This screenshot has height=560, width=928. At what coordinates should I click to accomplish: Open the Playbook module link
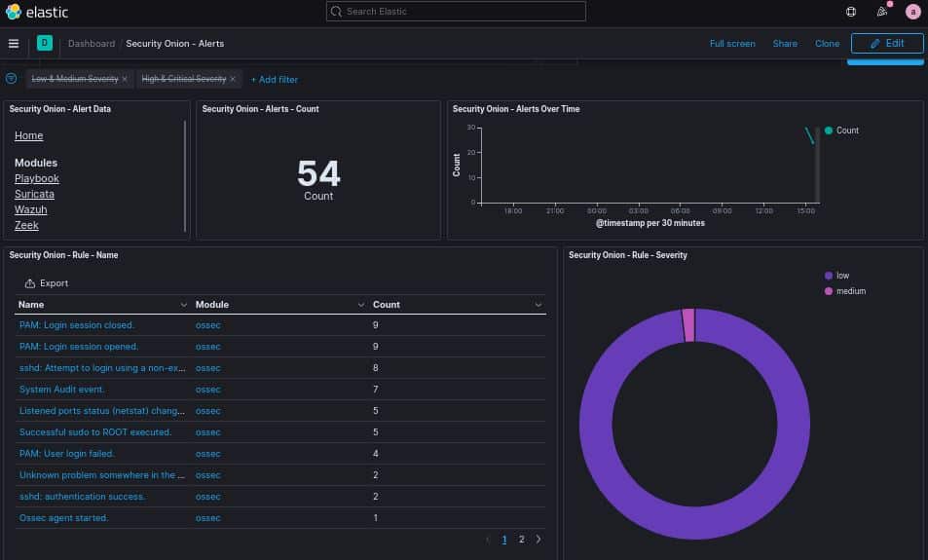[x=37, y=178]
